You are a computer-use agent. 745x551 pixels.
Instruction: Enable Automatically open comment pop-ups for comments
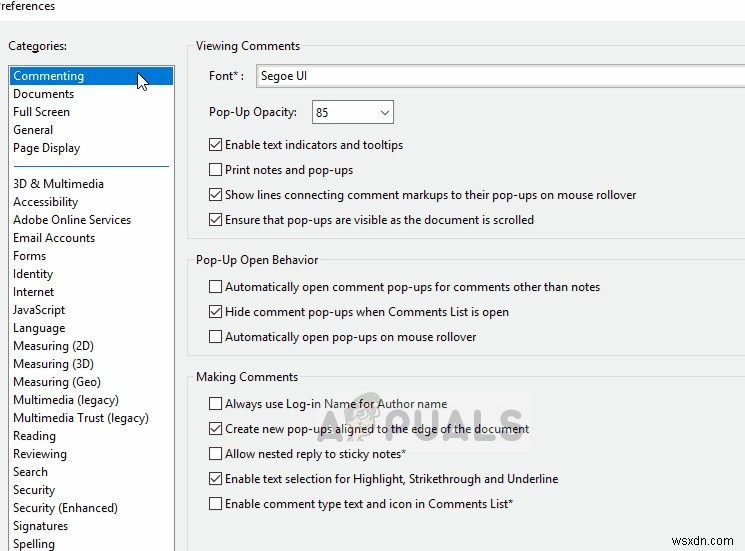pos(215,287)
